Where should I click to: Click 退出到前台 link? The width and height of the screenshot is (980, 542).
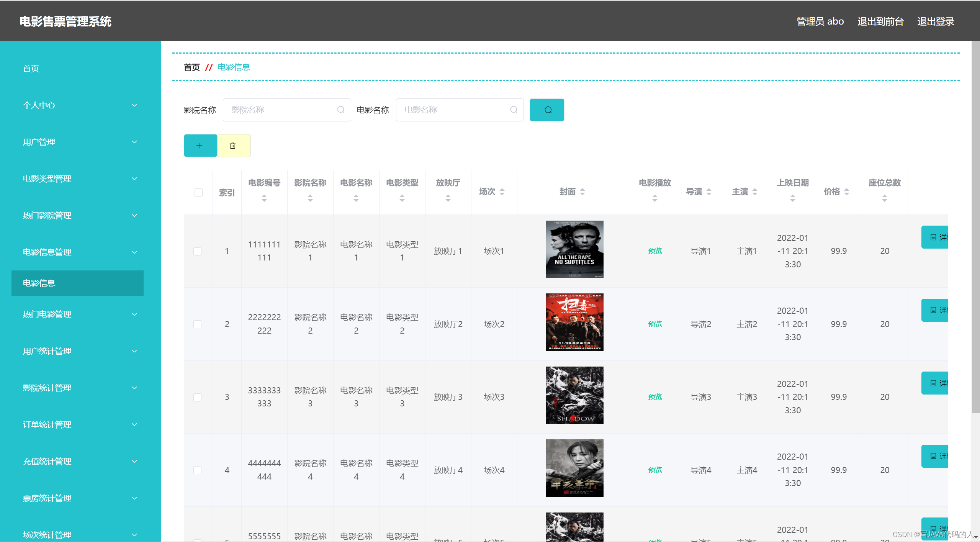tap(880, 21)
